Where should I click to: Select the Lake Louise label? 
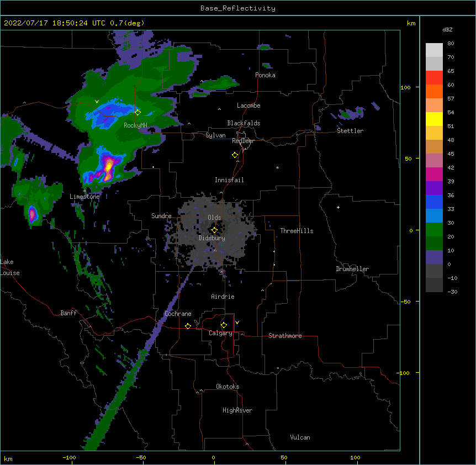(x=10, y=267)
